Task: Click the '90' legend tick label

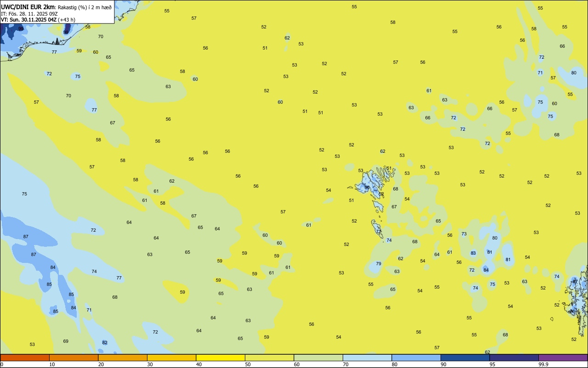Action: click(x=443, y=364)
